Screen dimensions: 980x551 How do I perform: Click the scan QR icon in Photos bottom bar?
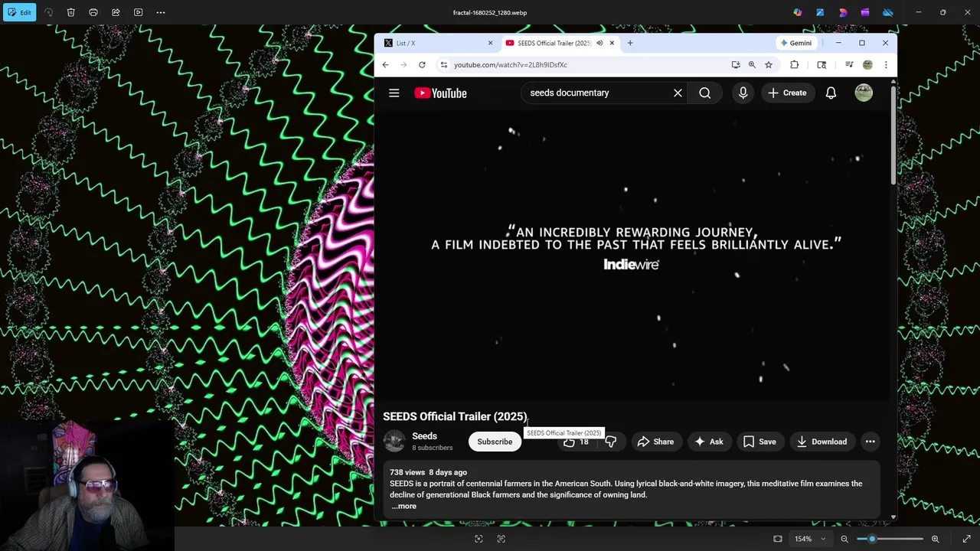pyautogui.click(x=479, y=539)
